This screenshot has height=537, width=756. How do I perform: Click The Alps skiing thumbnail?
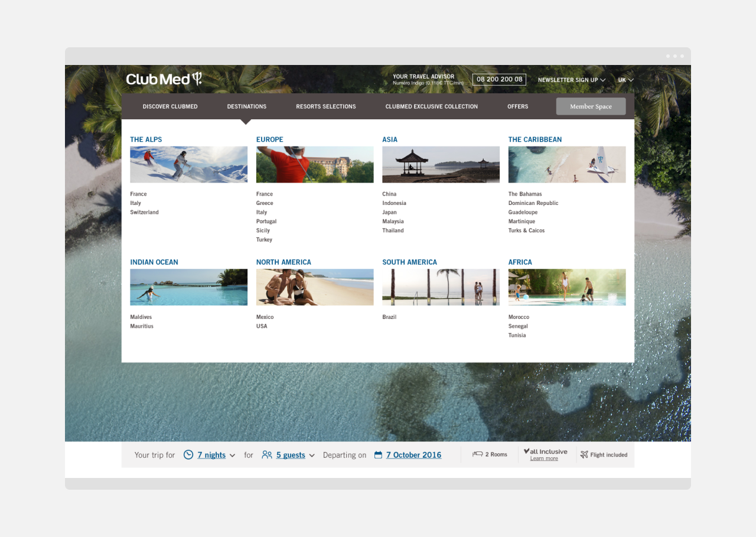coord(189,164)
